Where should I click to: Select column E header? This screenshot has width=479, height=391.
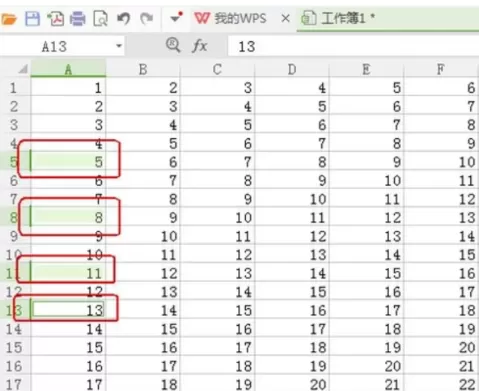366,69
